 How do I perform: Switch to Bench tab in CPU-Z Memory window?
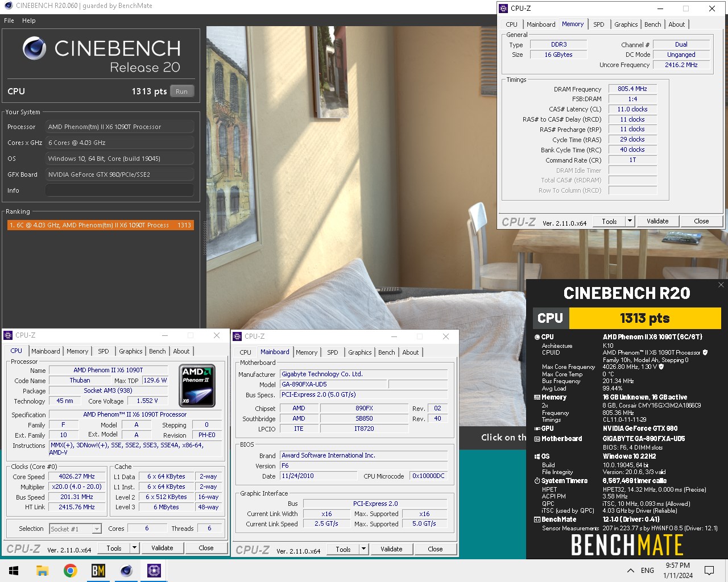pyautogui.click(x=653, y=24)
